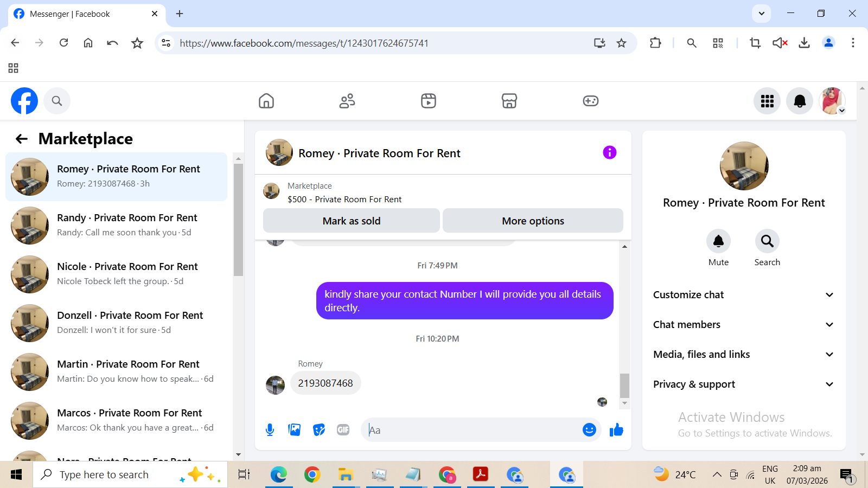Open Facebook home via the logo
Viewport: 868px width, 488px height.
[x=24, y=101]
